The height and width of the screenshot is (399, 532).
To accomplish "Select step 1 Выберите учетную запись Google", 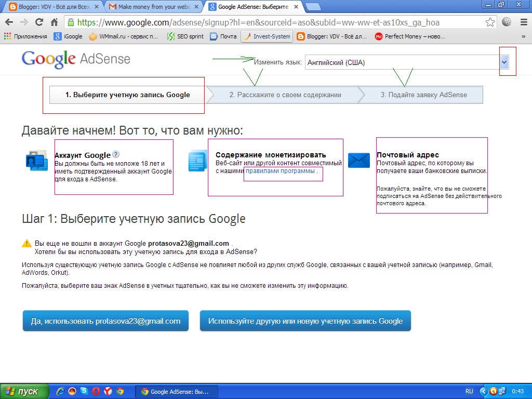I will click(x=128, y=95).
